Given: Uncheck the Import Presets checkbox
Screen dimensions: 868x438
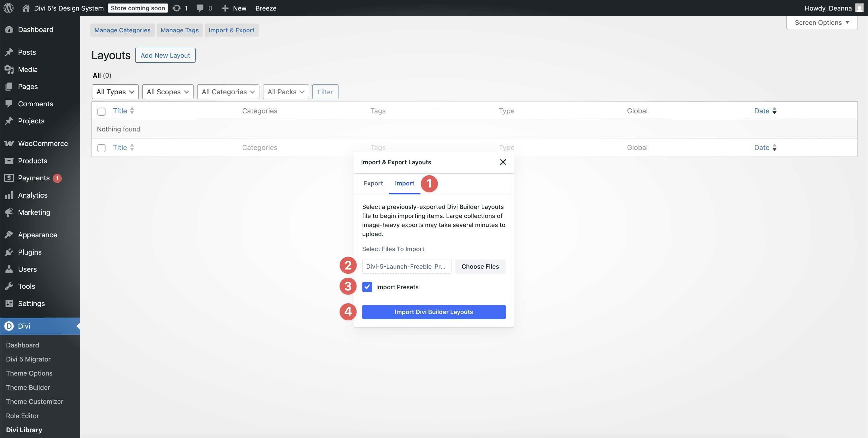Looking at the screenshot, I should click(x=367, y=287).
